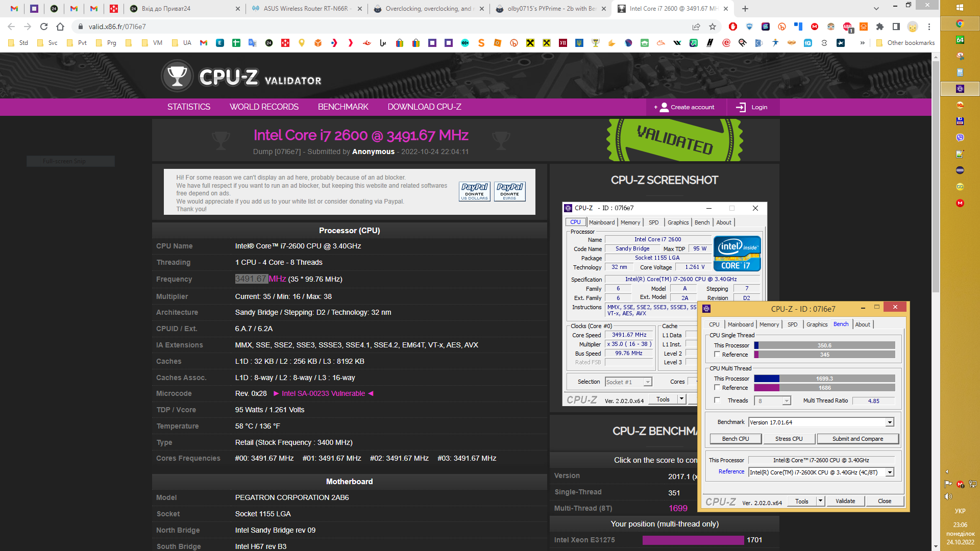The width and height of the screenshot is (980, 551).
Task: Open Chrome three-dot menu
Action: [x=929, y=27]
